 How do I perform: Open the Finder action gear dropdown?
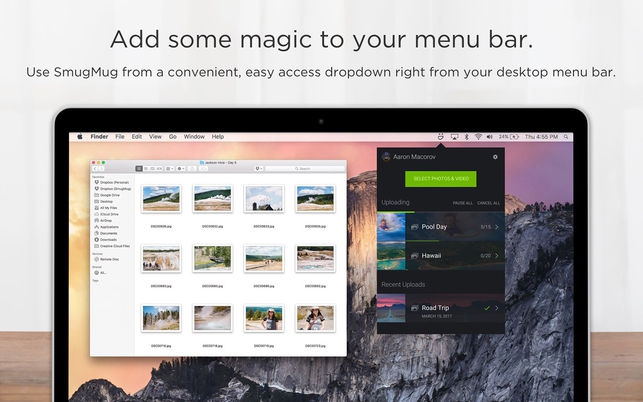tap(181, 169)
